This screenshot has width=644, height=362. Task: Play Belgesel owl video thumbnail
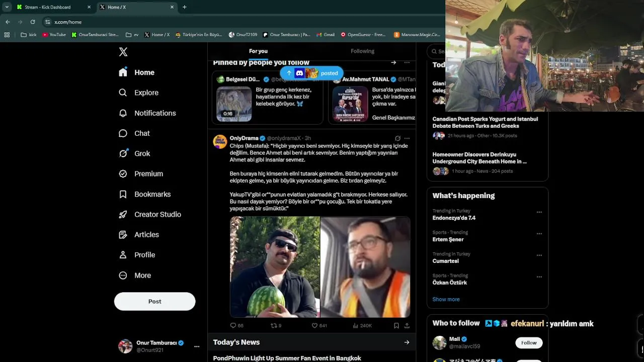(234, 104)
